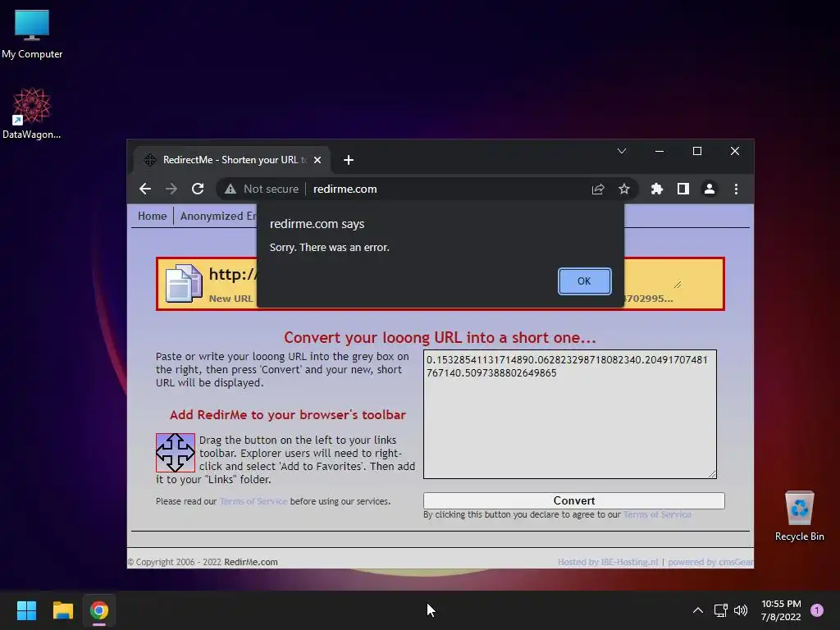
Task: Open the volume speaker tray icon
Action: coord(741,610)
